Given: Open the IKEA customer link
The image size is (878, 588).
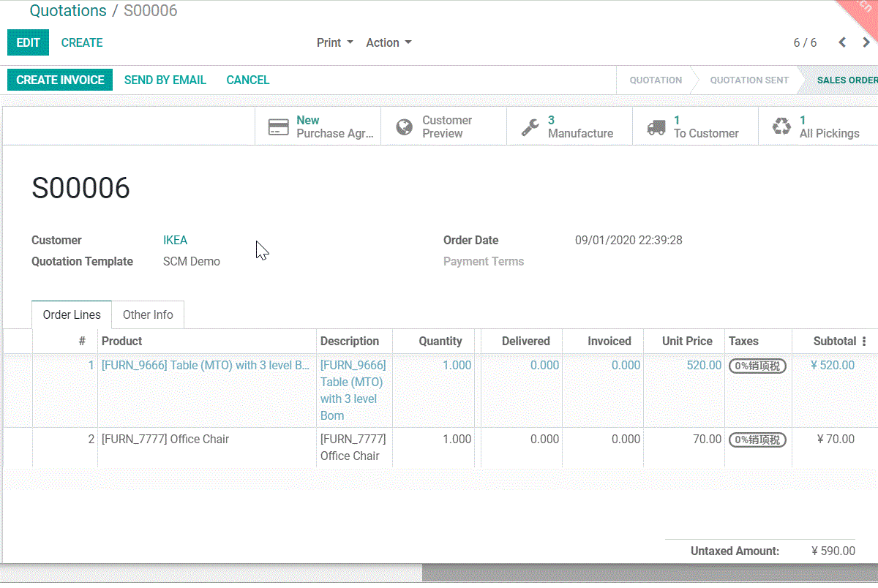Looking at the screenshot, I should pos(176,240).
